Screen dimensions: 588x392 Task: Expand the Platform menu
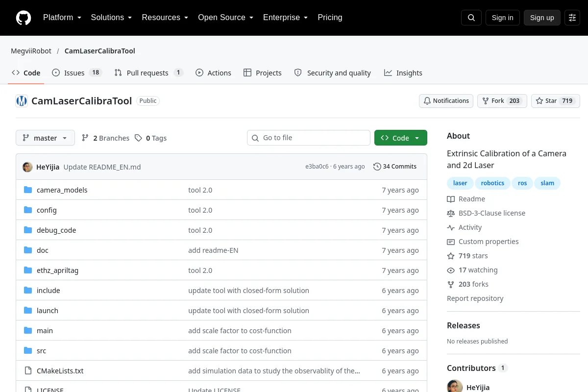click(x=62, y=18)
